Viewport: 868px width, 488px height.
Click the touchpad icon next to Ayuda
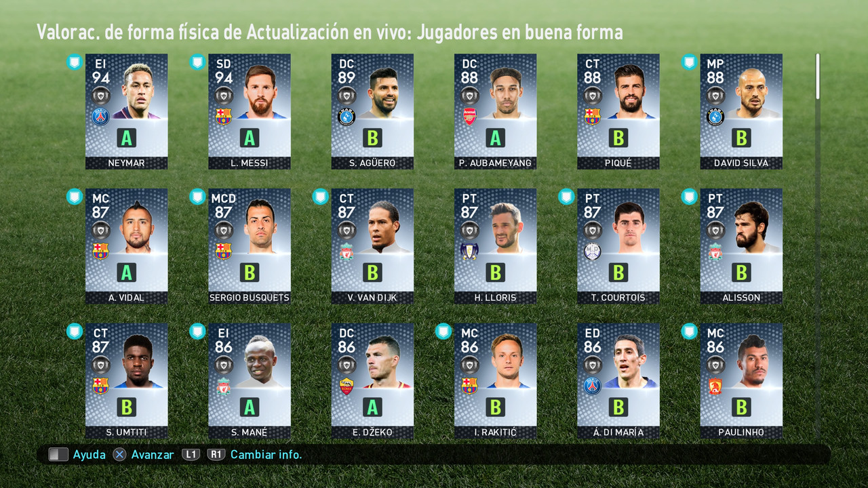(x=58, y=455)
